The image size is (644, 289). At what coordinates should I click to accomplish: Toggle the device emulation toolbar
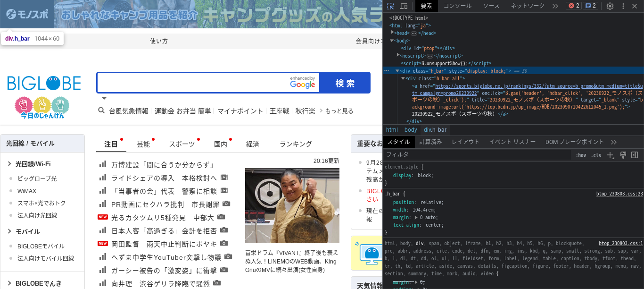(x=403, y=6)
